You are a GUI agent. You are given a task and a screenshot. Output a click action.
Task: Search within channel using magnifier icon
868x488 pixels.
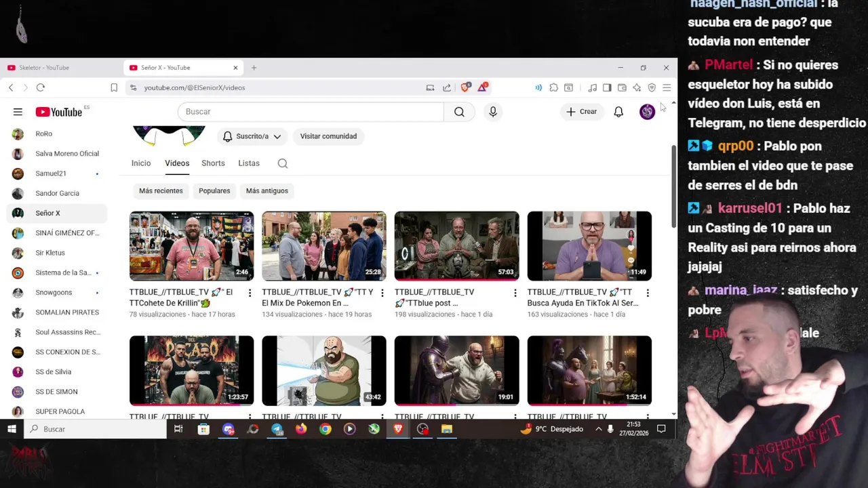pyautogui.click(x=283, y=163)
